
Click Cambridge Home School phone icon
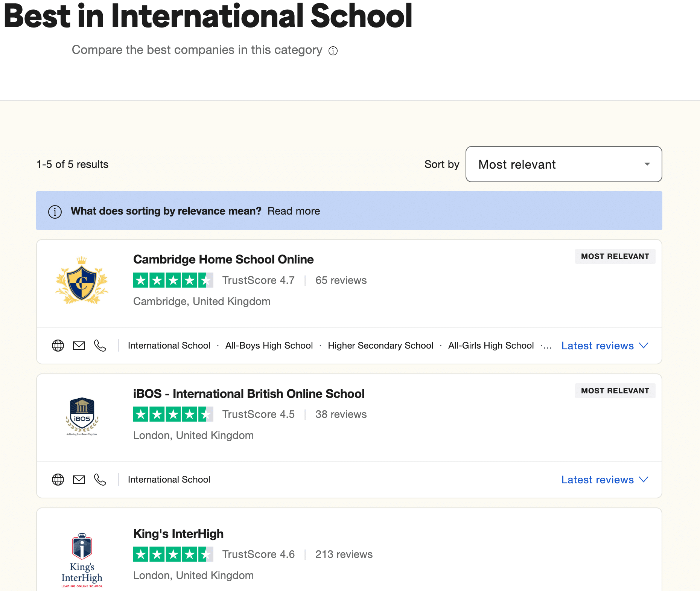[100, 346]
